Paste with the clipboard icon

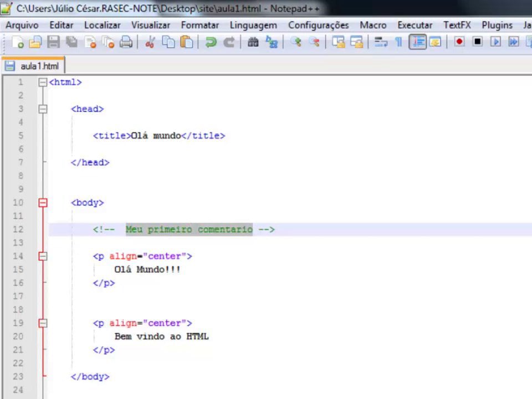click(186, 43)
